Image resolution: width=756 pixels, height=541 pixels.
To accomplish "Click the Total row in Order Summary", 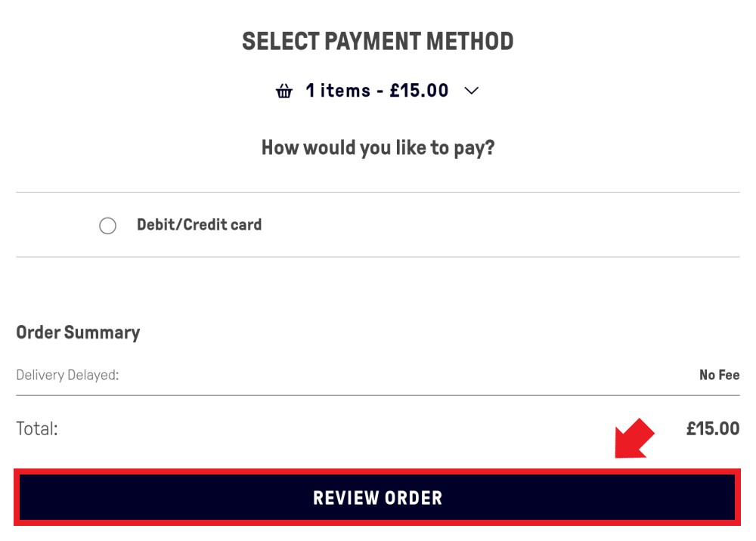I will (x=378, y=428).
